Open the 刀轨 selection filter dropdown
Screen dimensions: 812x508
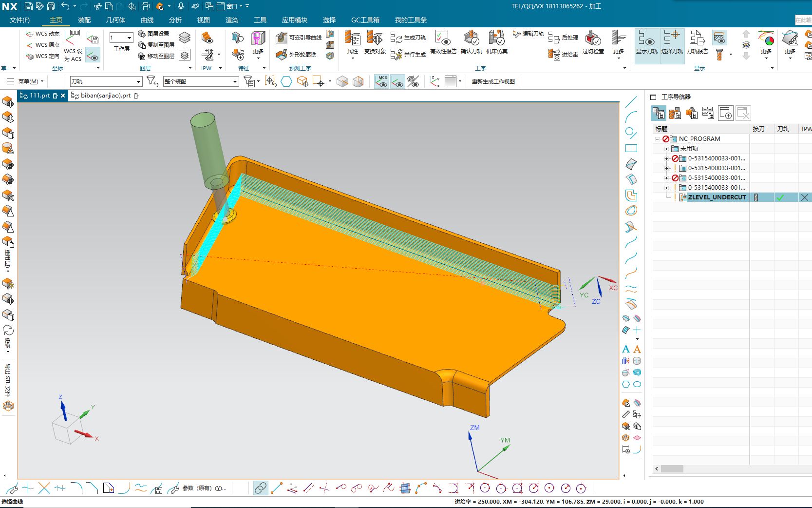click(138, 81)
